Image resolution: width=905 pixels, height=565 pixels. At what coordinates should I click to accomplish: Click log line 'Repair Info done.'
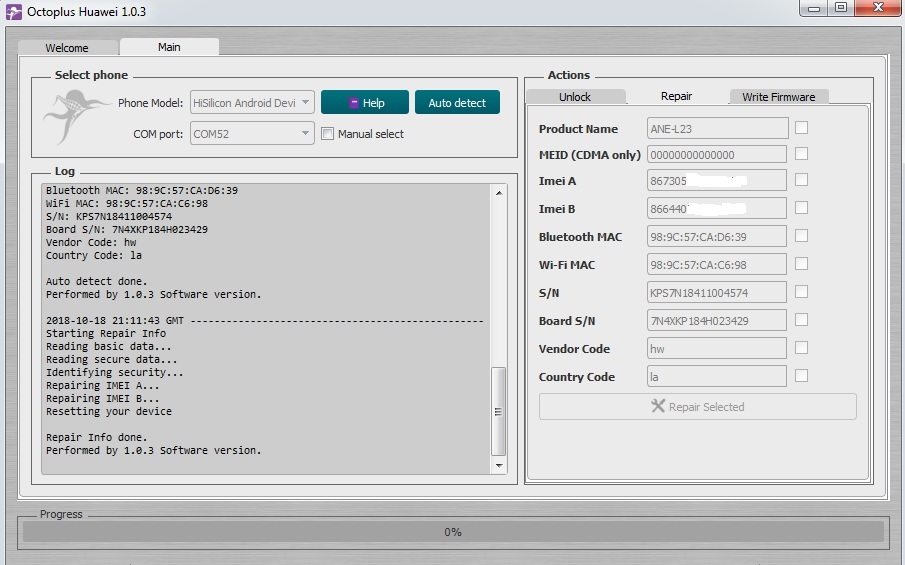[x=96, y=437]
